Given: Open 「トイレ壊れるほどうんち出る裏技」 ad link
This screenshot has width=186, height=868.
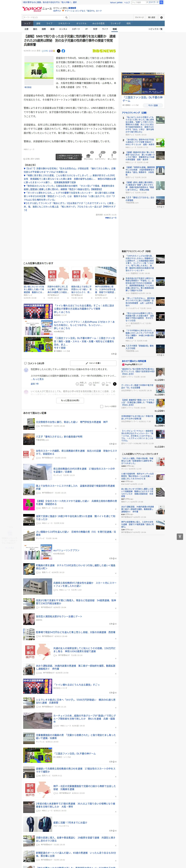Looking at the screenshot, I should 84,309.
